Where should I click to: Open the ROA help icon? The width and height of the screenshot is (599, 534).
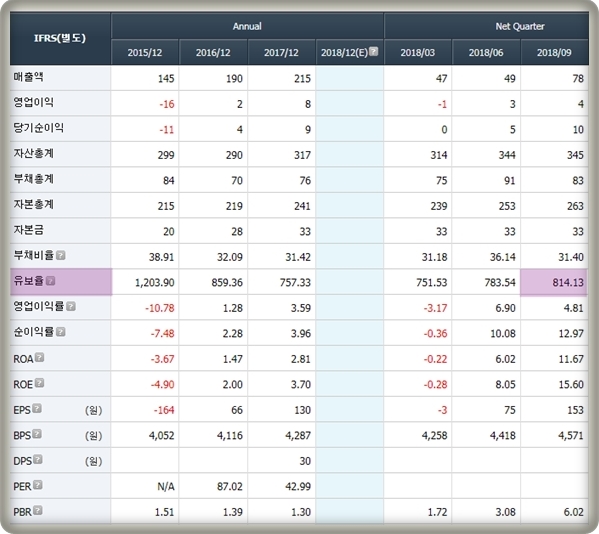[x=39, y=357]
